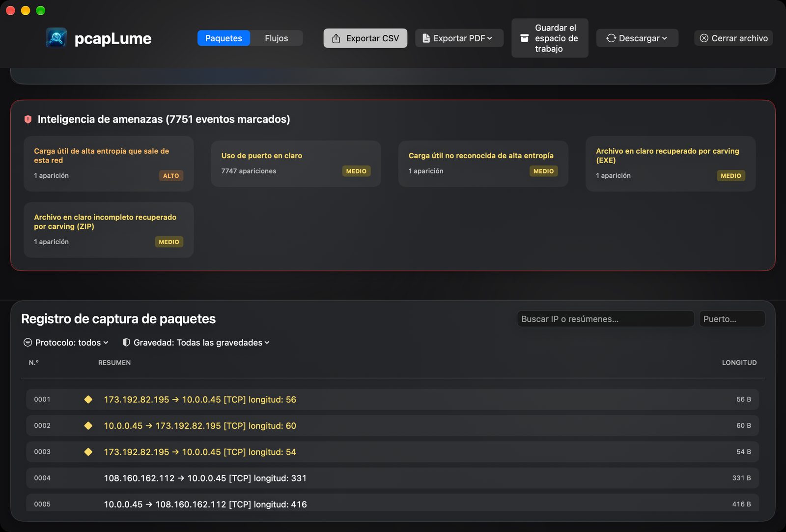This screenshot has width=786, height=532.
Task: Click the shield icon next to Gravedad
Action: tap(126, 342)
